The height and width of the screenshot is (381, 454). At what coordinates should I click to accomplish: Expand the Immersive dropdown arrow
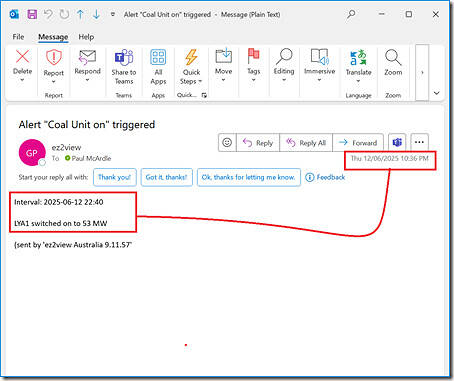coord(319,80)
